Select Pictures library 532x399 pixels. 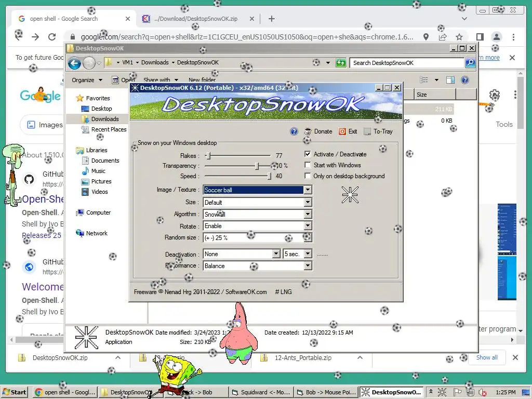(101, 181)
